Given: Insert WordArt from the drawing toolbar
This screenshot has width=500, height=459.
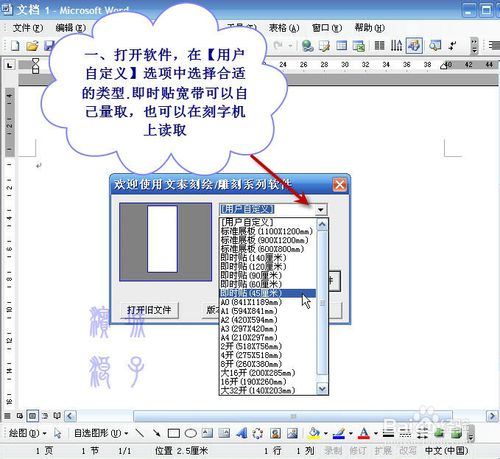Looking at the screenshot, I should pyautogui.click(x=241, y=433).
